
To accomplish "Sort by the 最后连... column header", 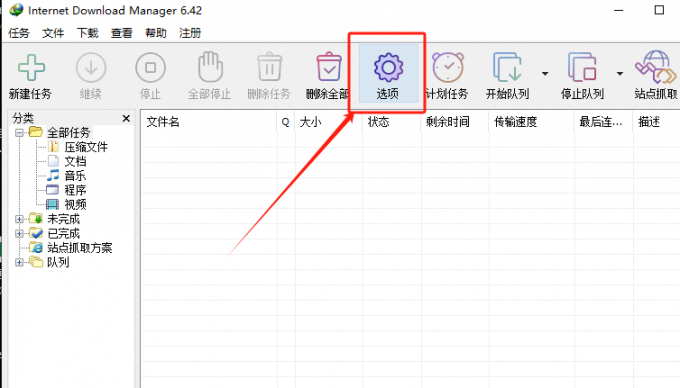I will [x=604, y=122].
